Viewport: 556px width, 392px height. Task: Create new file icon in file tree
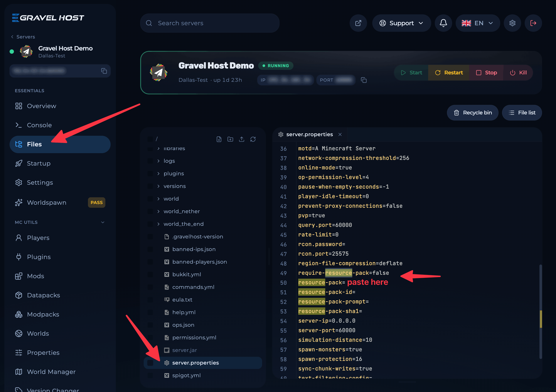(219, 139)
